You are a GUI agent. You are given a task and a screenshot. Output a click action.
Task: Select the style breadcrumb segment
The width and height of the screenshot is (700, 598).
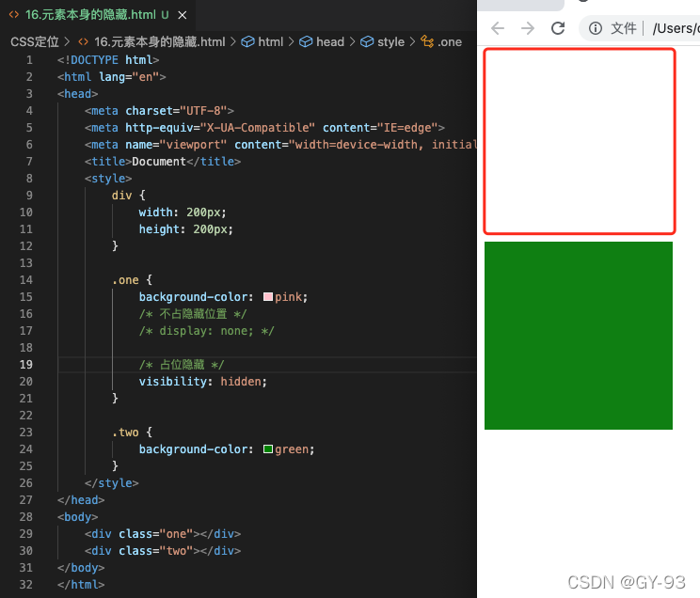[x=390, y=42]
